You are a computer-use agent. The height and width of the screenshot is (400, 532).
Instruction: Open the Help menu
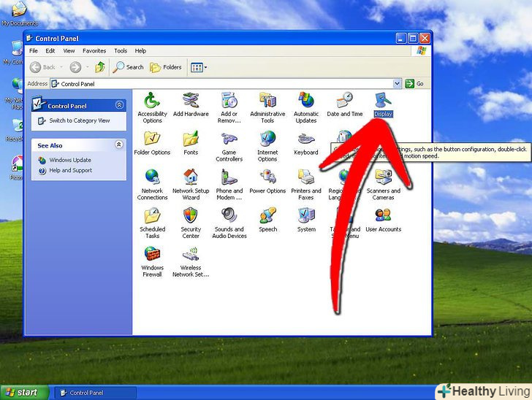(x=140, y=51)
